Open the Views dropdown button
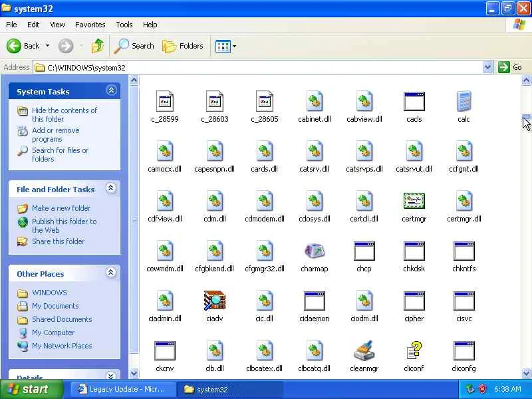This screenshot has height=399, width=532. click(225, 46)
